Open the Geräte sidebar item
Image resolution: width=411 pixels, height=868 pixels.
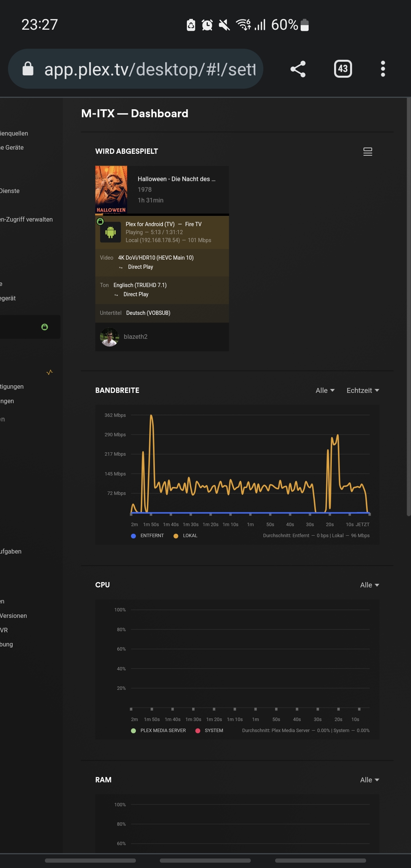point(12,148)
